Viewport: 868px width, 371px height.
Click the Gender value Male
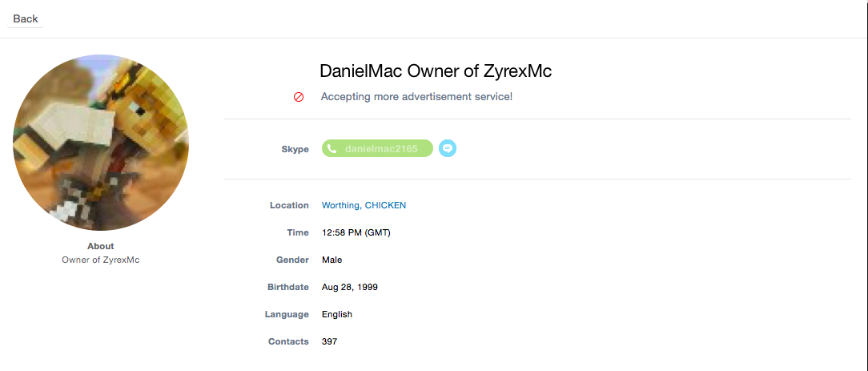332,260
